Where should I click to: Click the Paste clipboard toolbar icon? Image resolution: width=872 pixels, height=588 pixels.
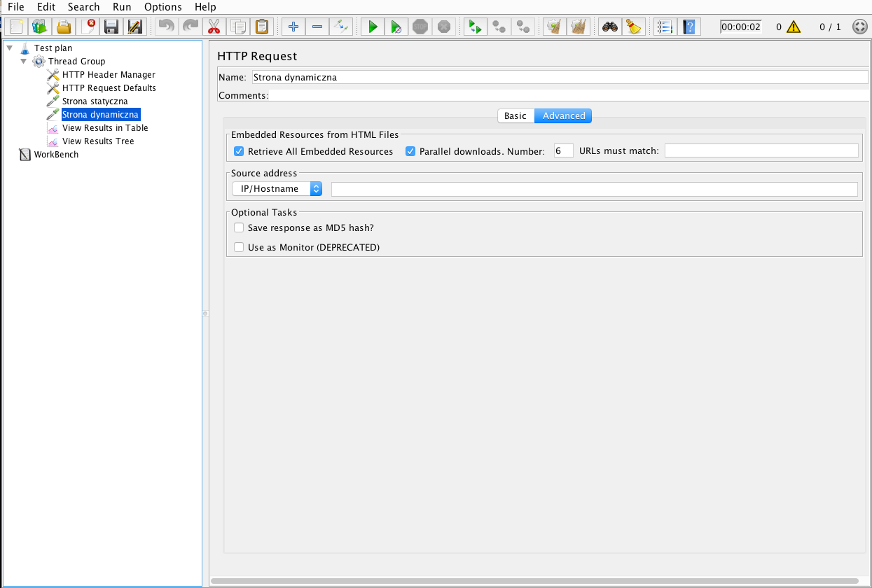(x=261, y=27)
